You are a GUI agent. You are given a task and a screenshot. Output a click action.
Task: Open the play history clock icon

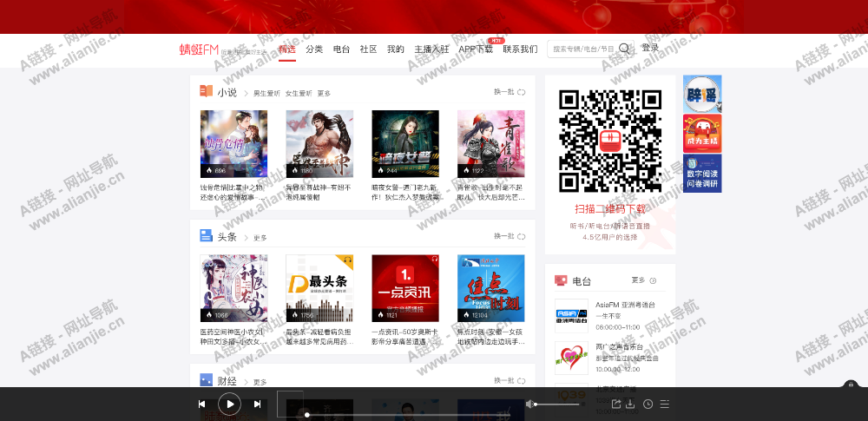tap(648, 404)
